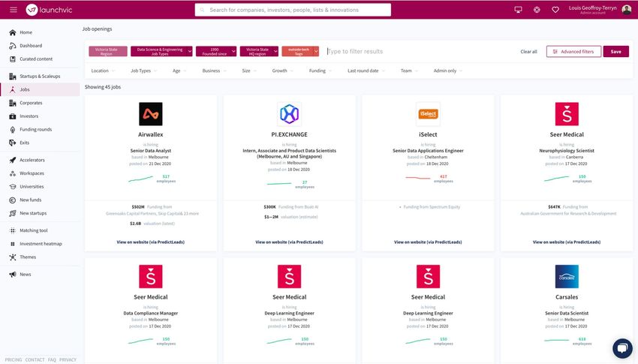
Task: Click the Louis Geoffroy-Terryn profile avatar
Action: click(x=626, y=10)
